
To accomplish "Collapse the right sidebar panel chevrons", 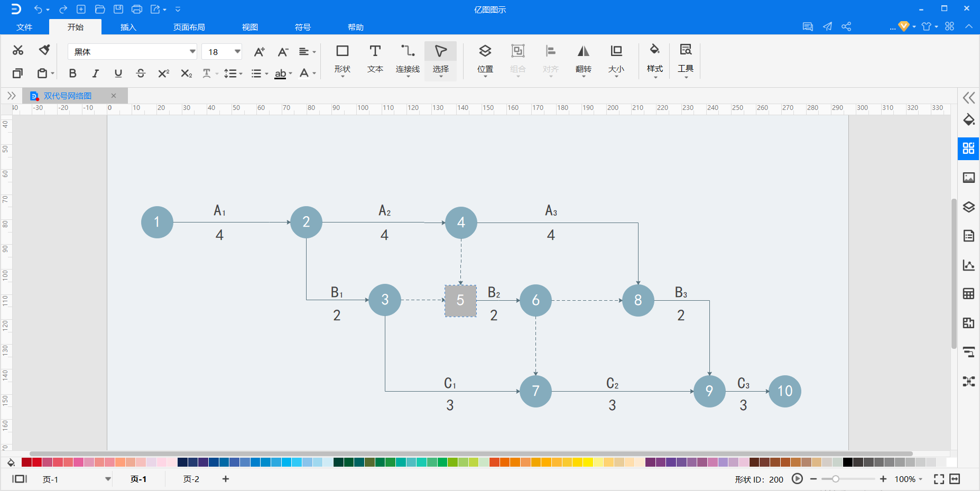I will 968,97.
